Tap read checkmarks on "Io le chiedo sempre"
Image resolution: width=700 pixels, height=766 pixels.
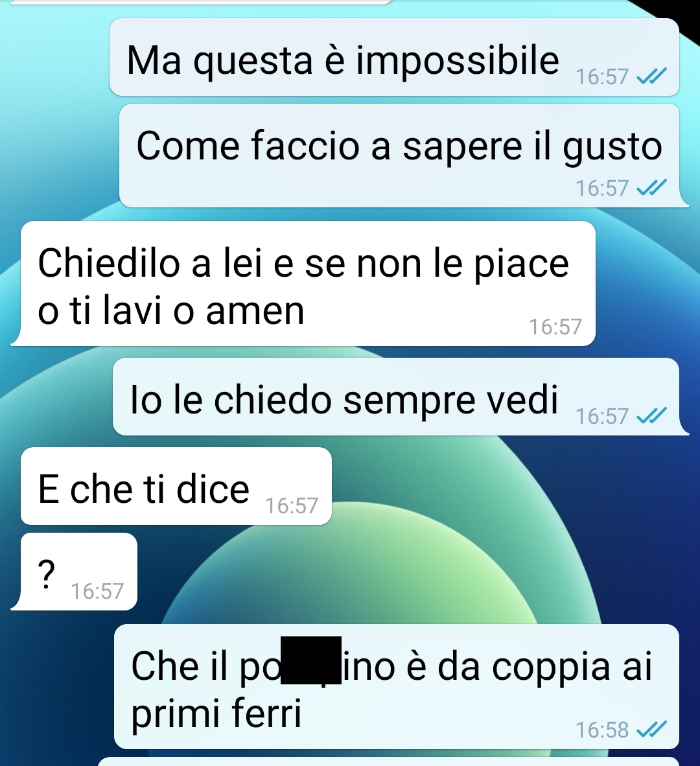point(651,416)
